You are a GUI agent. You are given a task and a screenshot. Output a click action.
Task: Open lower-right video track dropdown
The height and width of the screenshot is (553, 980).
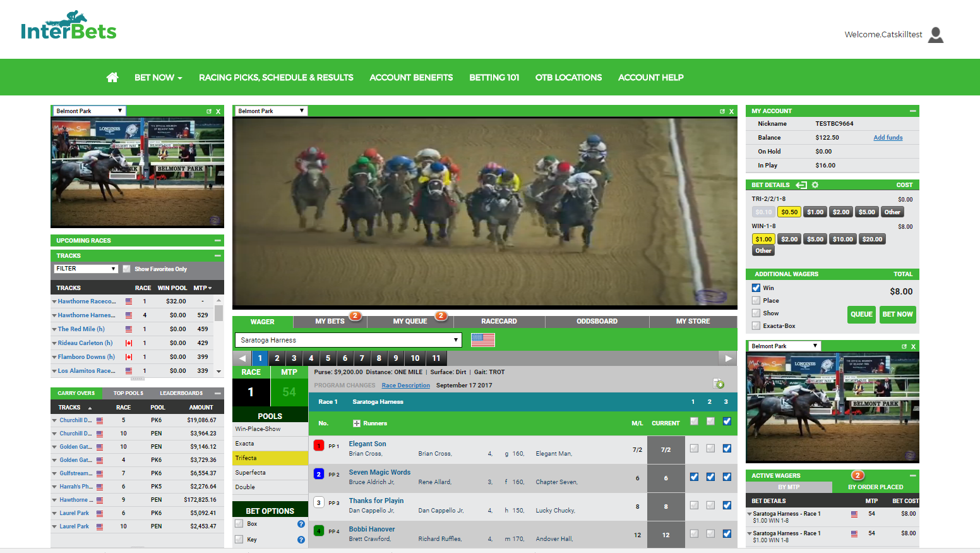[784, 346]
